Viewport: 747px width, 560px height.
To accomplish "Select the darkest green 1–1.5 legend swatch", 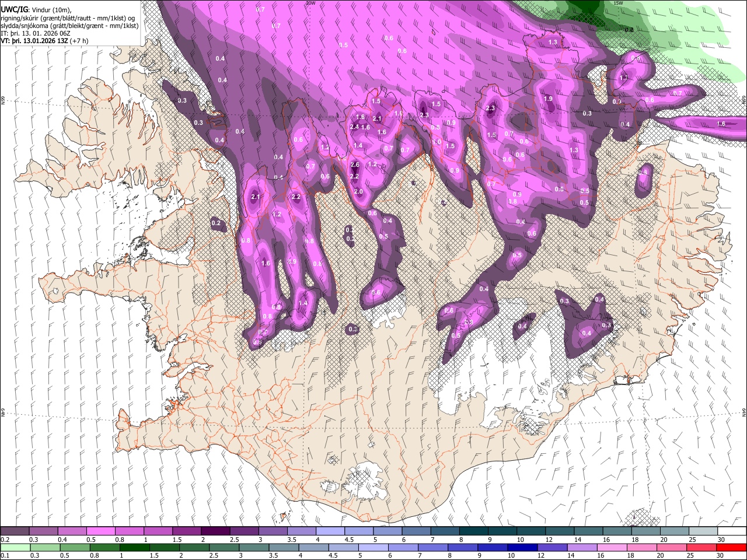I will [x=134, y=547].
